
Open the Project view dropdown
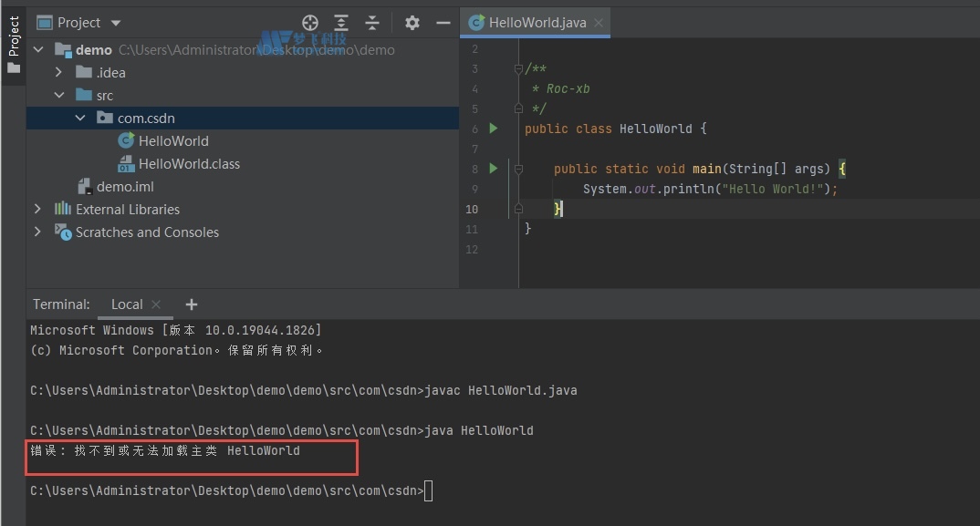[x=114, y=23]
